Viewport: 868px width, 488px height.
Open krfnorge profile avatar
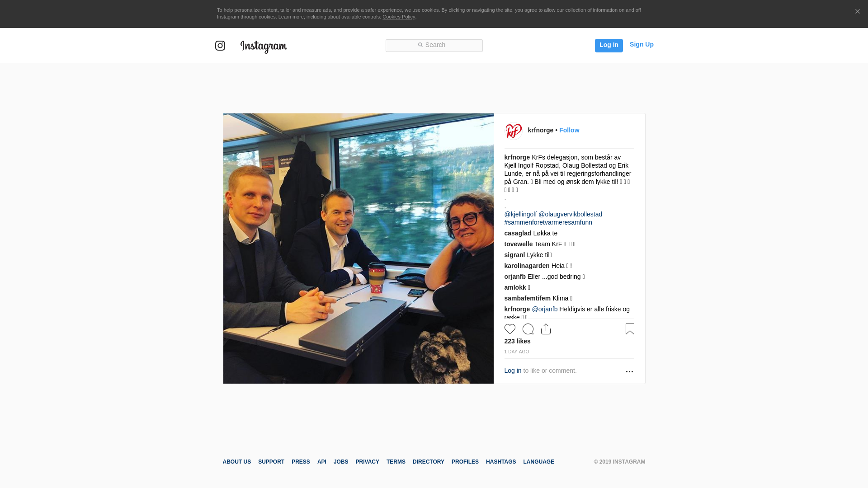(x=514, y=131)
